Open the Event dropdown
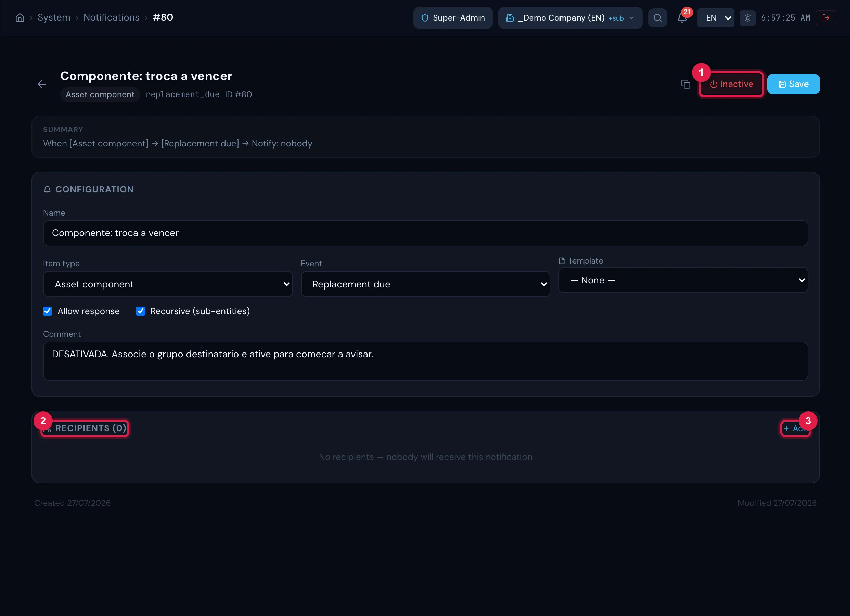Image resolution: width=850 pixels, height=616 pixels. 425,284
